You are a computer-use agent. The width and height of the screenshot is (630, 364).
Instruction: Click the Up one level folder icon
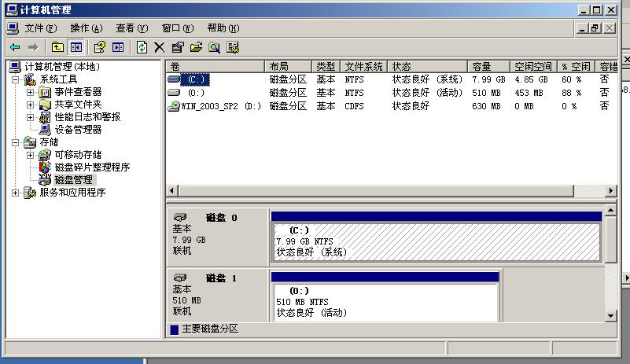[x=57, y=47]
